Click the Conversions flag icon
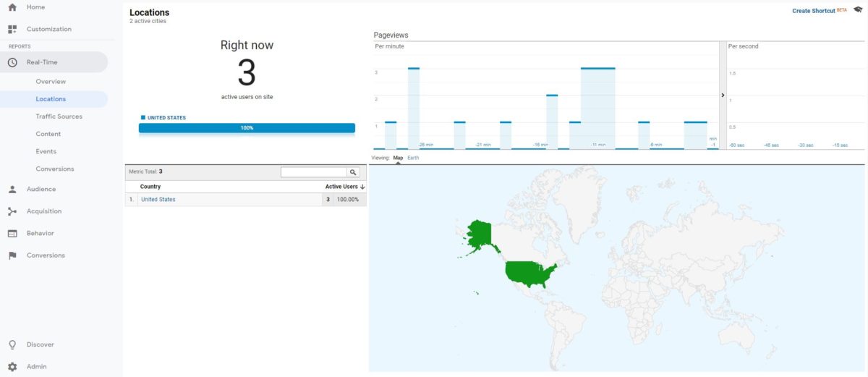Screen dimensions: 868x377 [x=12, y=255]
